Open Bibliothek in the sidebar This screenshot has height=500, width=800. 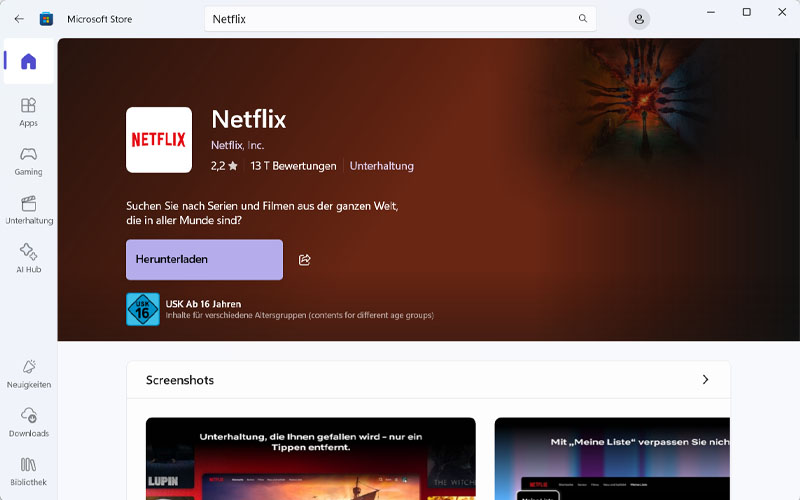click(x=29, y=471)
